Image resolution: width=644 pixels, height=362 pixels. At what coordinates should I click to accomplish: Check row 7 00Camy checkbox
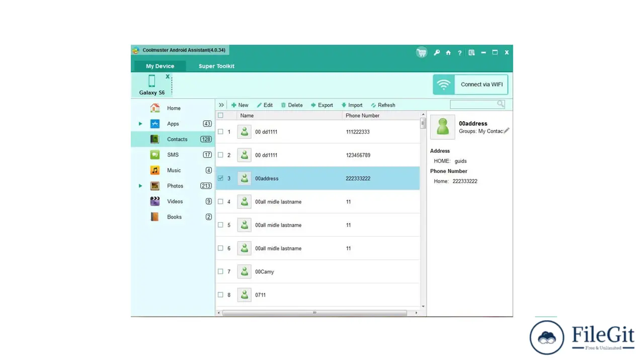220,271
